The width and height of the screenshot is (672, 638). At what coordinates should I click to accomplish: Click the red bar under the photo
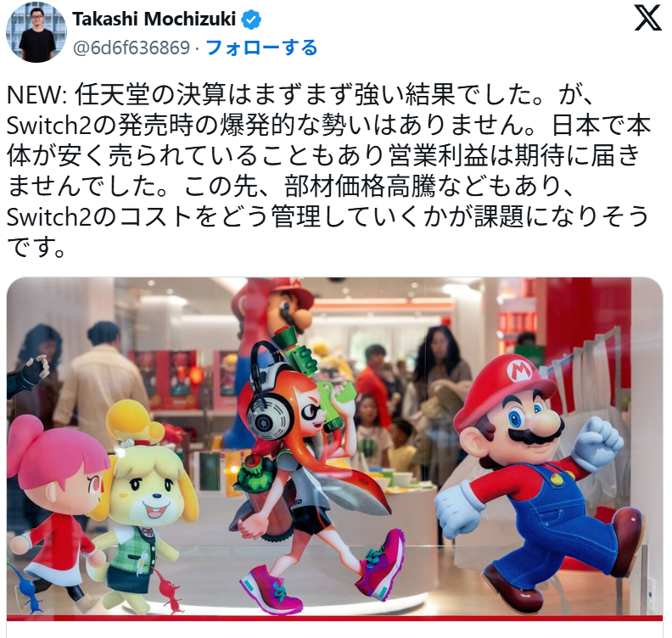pos(334,618)
